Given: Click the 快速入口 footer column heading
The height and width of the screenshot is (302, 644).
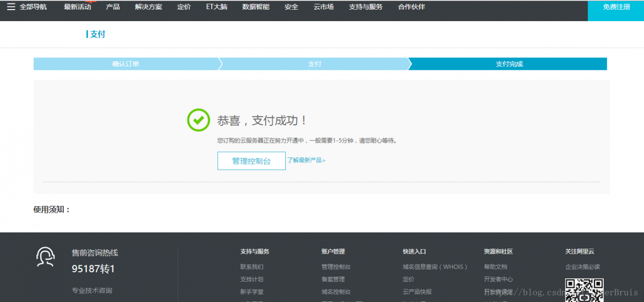Looking at the screenshot, I should click(415, 251).
